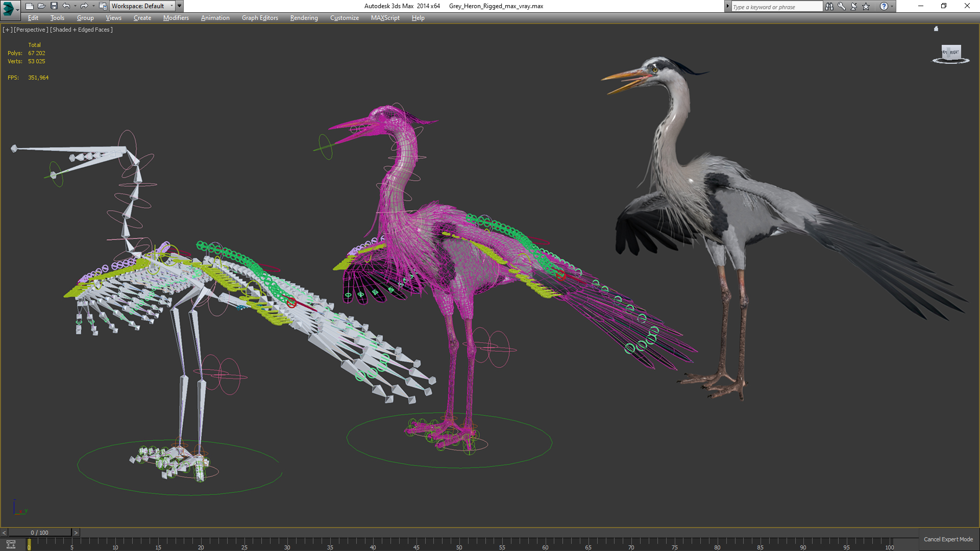Click the Open File folder icon
980x551 pixels.
pyautogui.click(x=41, y=6)
